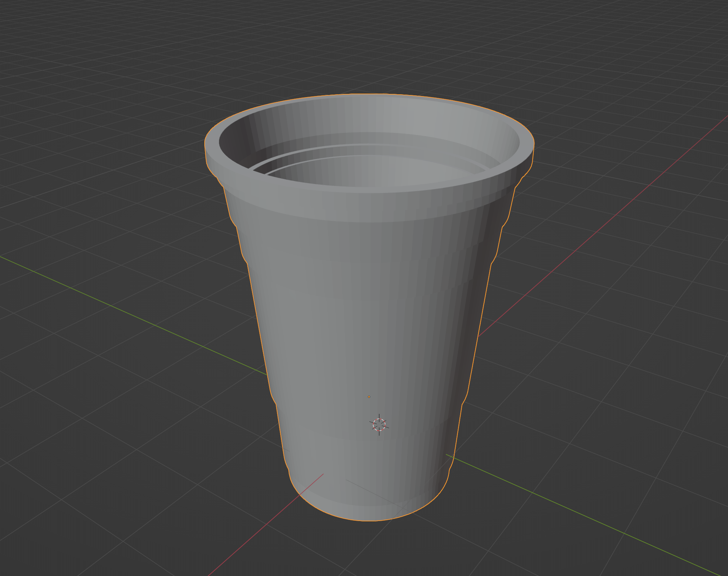Click the cup's orange origin point
This screenshot has height=576, width=728.
coord(369,397)
